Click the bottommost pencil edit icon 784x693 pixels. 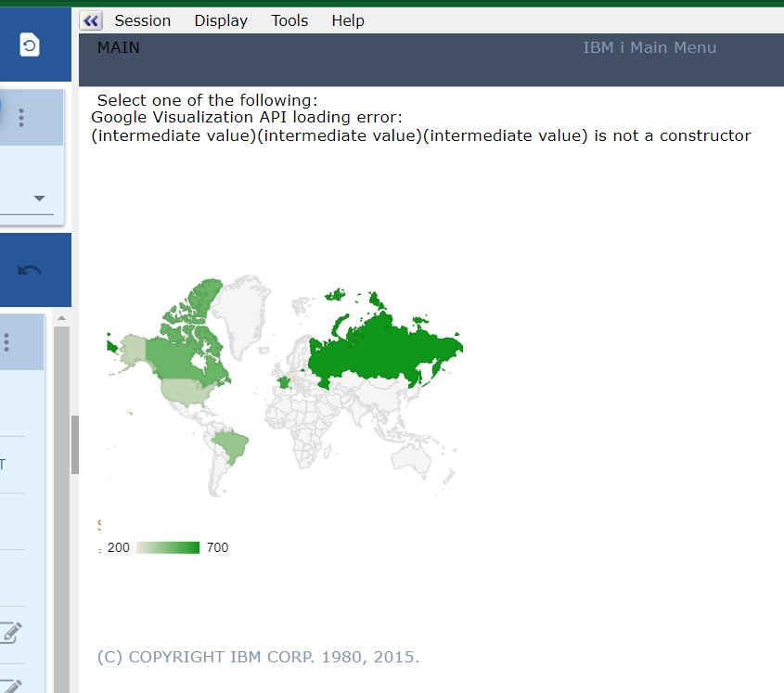[x=11, y=685]
